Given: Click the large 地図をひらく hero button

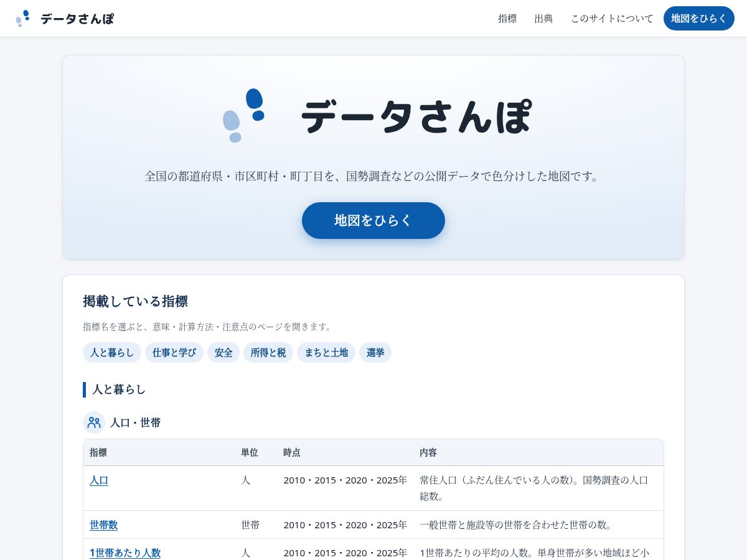Looking at the screenshot, I should [x=374, y=220].
